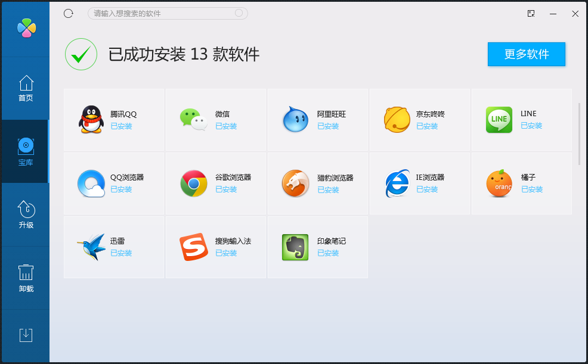Select the LINE name text
The height and width of the screenshot is (364, 588).
(528, 113)
